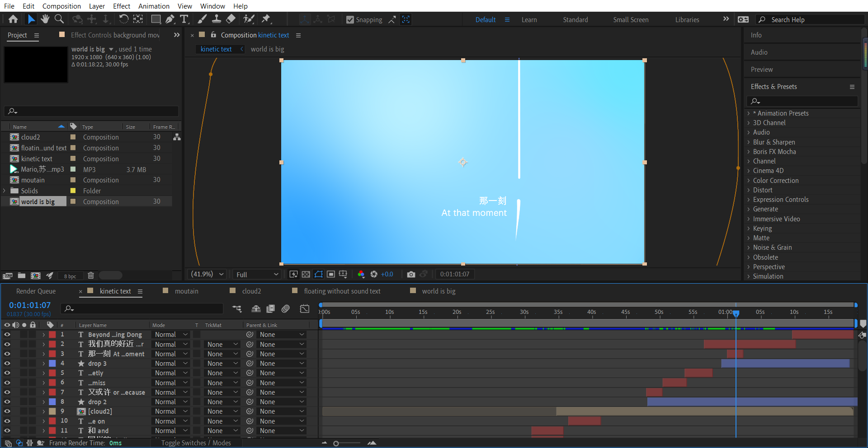Image resolution: width=868 pixels, height=448 pixels.
Task: Click the Graph Editor icon in timeline
Action: [305, 308]
